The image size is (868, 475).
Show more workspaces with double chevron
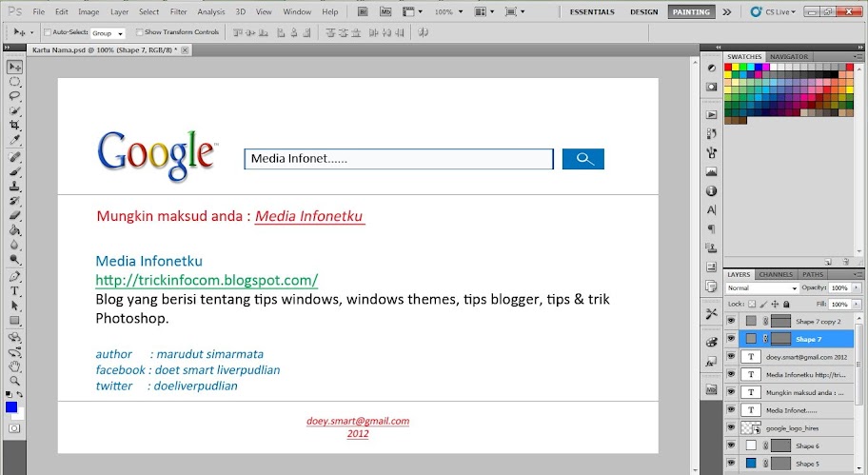[727, 11]
